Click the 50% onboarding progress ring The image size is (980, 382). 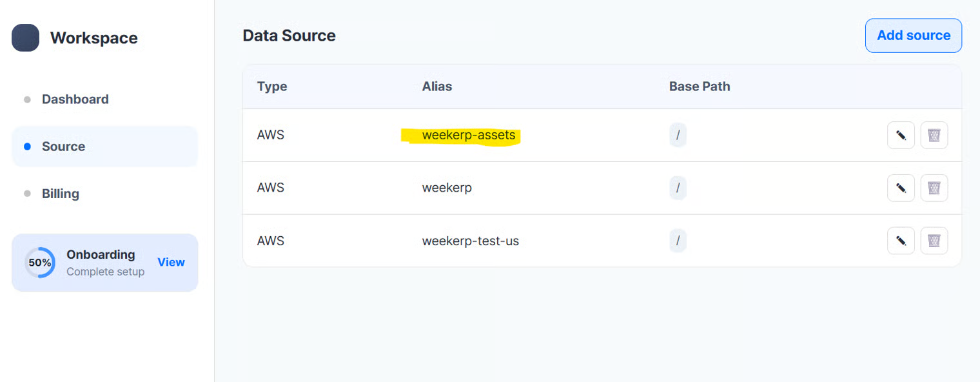pyautogui.click(x=40, y=263)
